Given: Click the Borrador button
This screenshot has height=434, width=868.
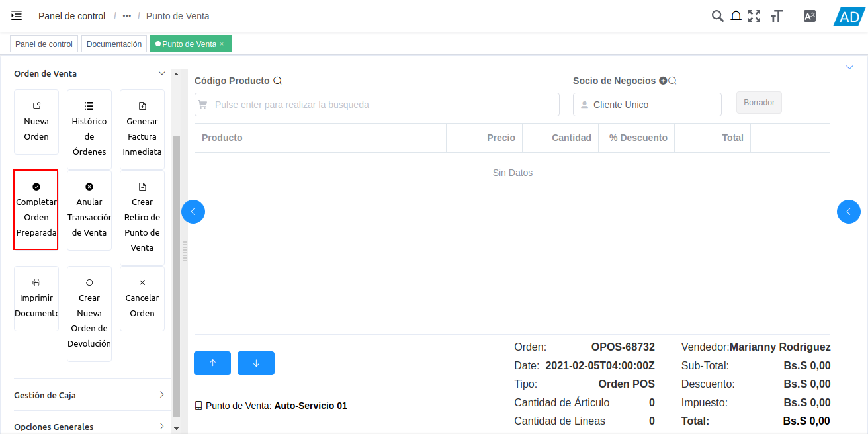Looking at the screenshot, I should [759, 102].
